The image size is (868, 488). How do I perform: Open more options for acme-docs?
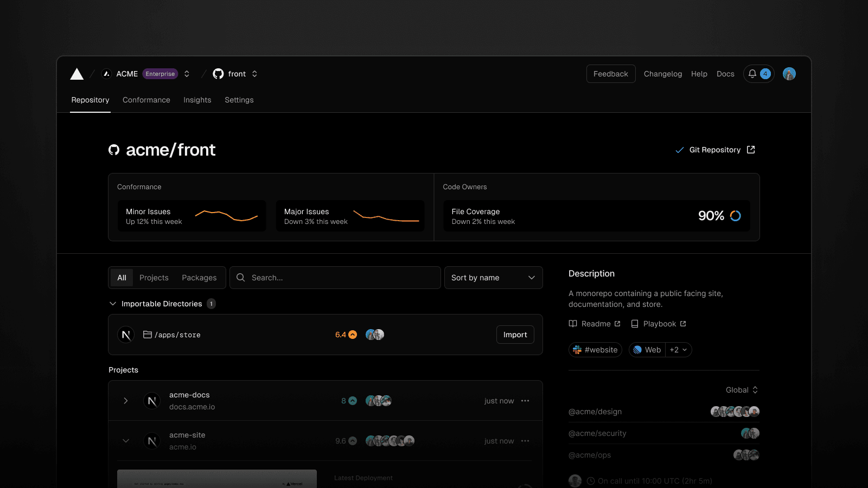tap(525, 401)
